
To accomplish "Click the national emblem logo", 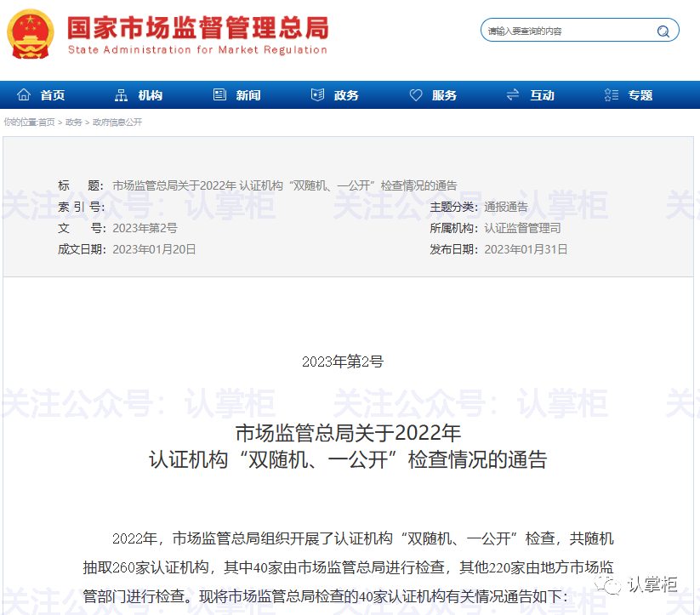I will pos(31,34).
